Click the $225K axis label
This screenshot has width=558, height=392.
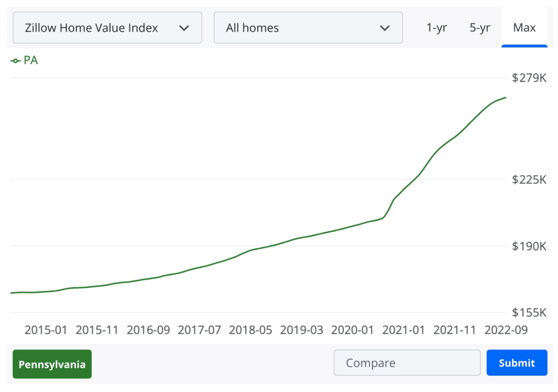pos(529,179)
